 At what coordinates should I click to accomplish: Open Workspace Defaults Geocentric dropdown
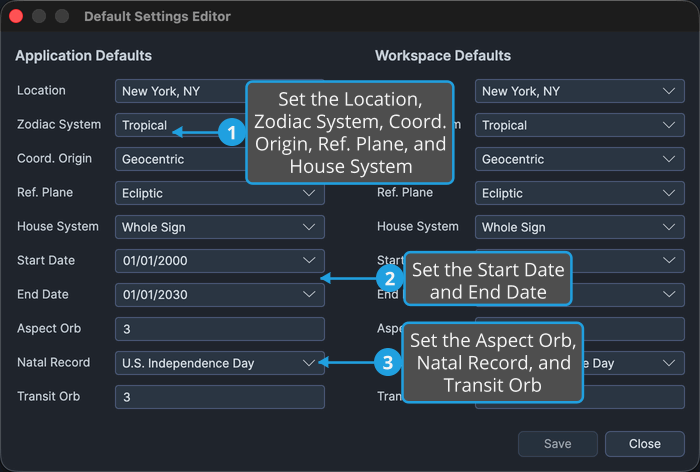pyautogui.click(x=579, y=159)
